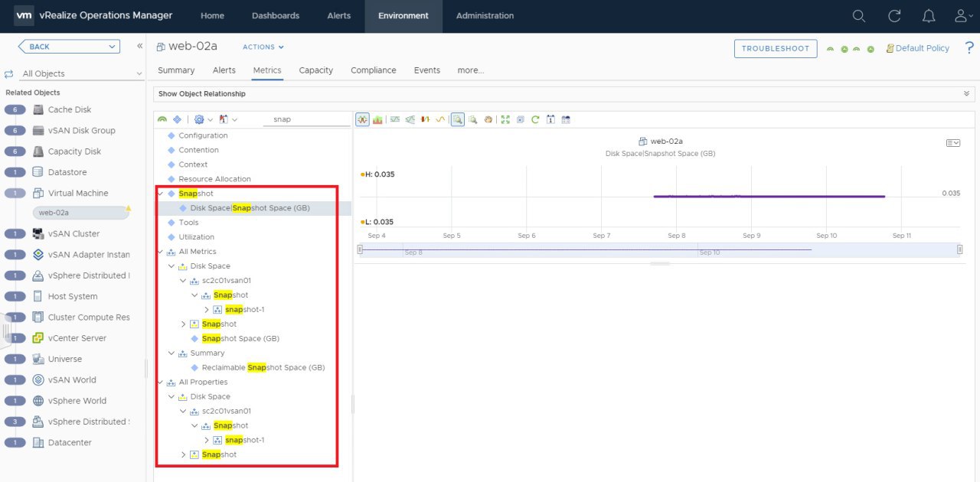Select Reclaimable Snapshot Space (GB)
This screenshot has width=980, height=482.
(263, 368)
